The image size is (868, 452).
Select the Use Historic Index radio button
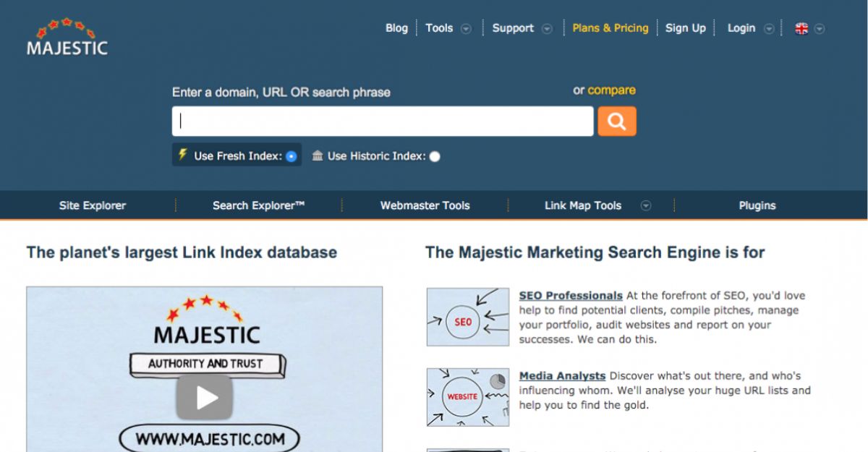434,156
